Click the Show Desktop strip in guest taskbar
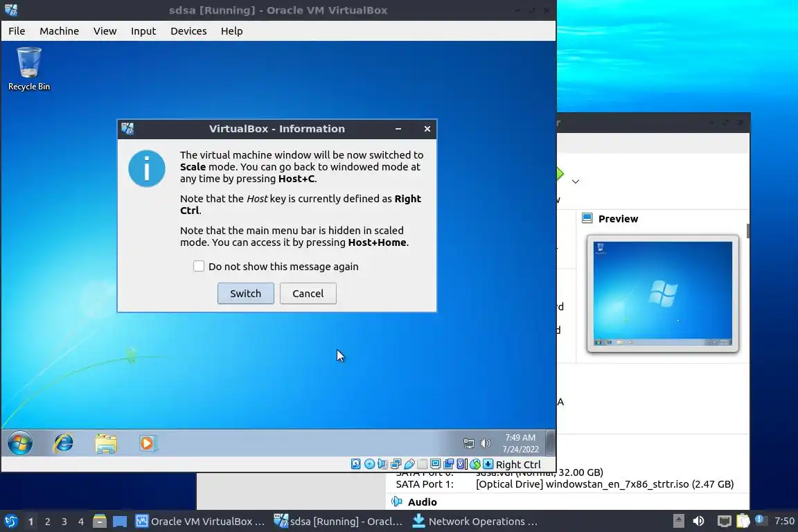This screenshot has width=798, height=532. (550, 443)
